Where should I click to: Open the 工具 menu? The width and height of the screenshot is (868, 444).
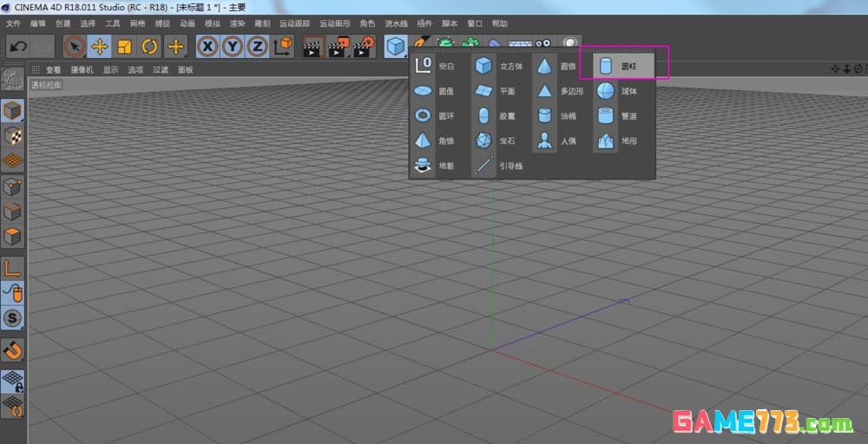112,23
